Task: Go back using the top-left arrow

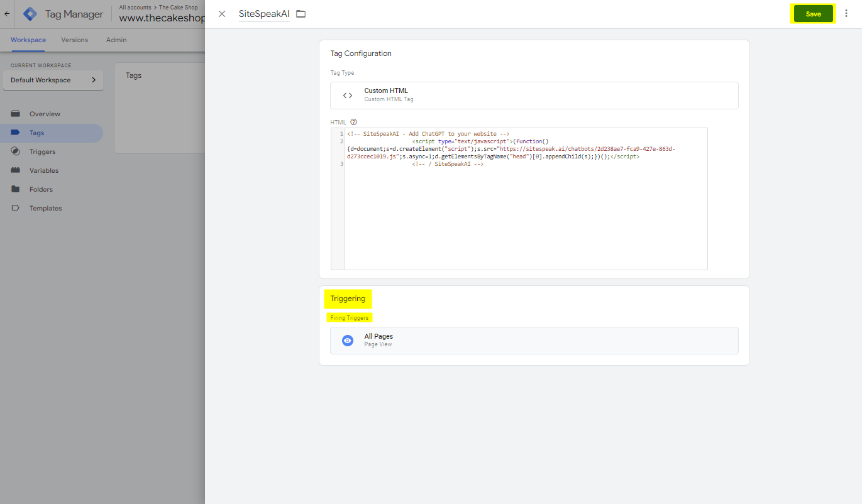Action: 7,14
